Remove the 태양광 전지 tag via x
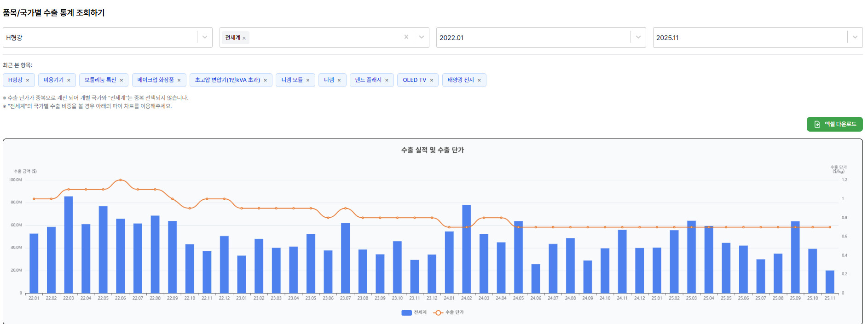 pyautogui.click(x=479, y=81)
